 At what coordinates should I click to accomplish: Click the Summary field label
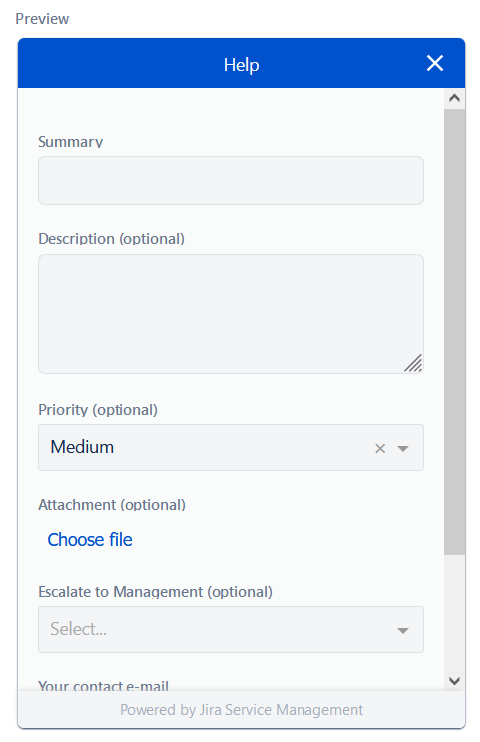(71, 141)
